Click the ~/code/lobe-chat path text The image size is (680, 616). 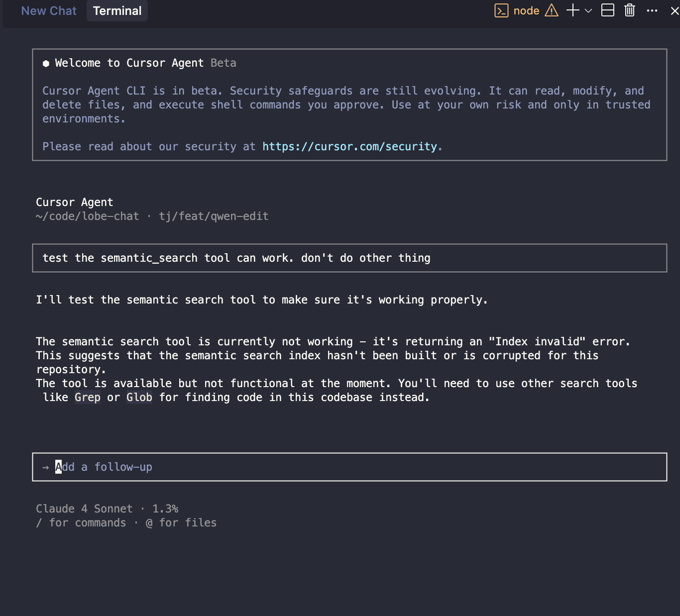coord(87,216)
